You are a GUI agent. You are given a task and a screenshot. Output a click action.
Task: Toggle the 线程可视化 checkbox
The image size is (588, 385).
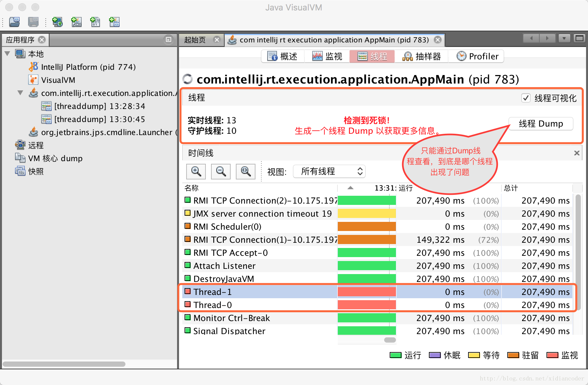click(x=526, y=98)
